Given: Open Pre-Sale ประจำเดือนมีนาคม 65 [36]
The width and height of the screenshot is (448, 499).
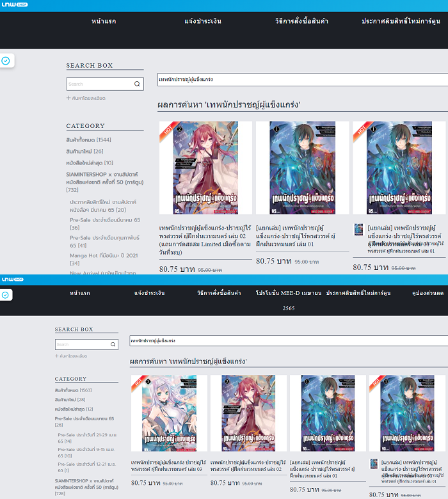Looking at the screenshot, I should [105, 224].
